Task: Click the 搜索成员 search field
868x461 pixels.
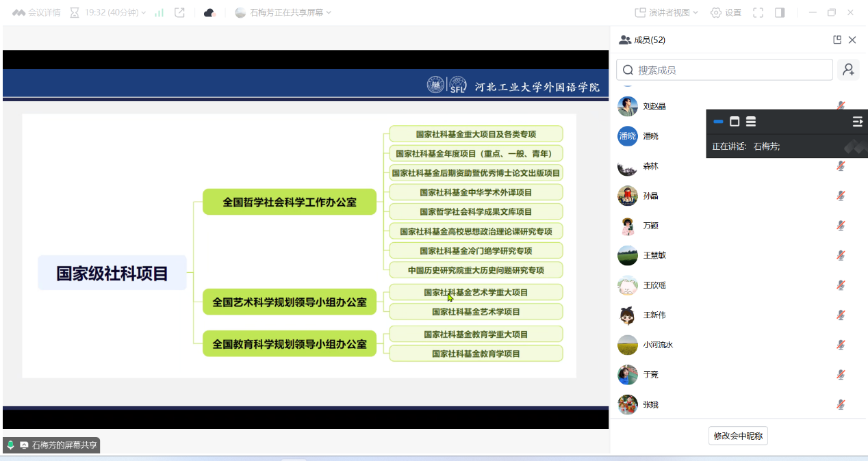Action: click(x=724, y=70)
